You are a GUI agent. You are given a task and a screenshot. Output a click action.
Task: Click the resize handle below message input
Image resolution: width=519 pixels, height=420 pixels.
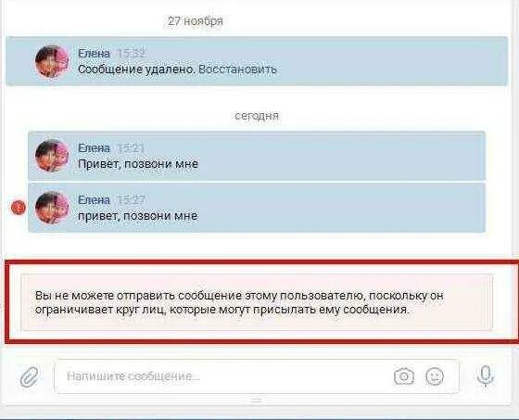(256, 401)
